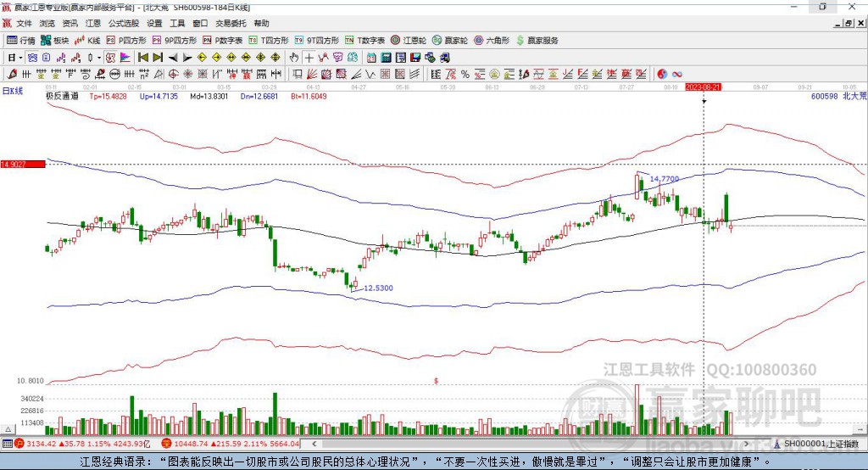The image size is (868, 470).
Task: Open the 文件 menu
Action: (x=25, y=23)
